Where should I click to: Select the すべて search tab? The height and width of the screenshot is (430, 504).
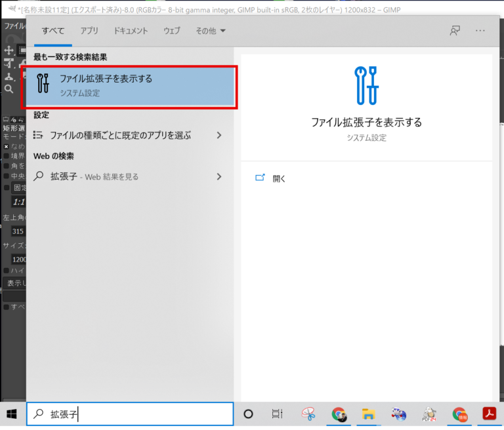53,31
